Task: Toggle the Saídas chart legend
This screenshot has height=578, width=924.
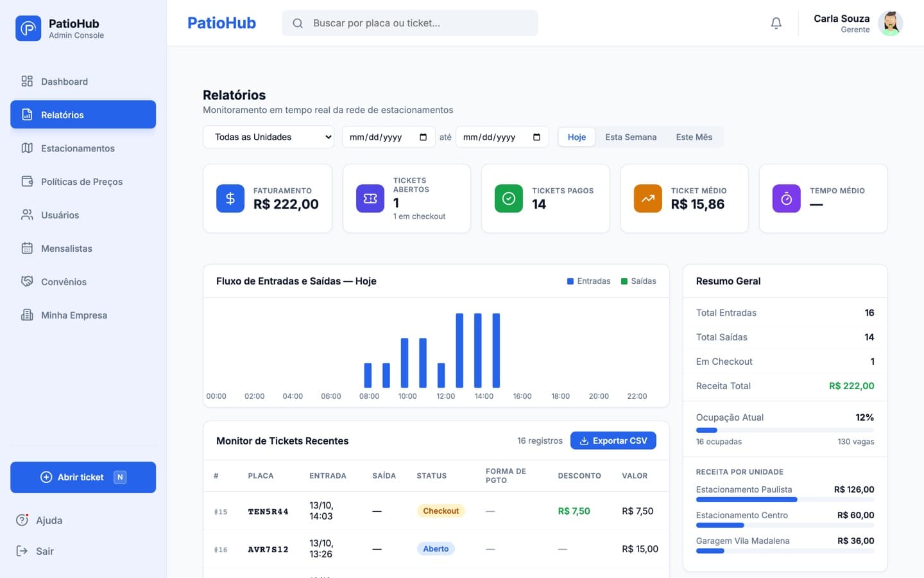Action: [638, 281]
